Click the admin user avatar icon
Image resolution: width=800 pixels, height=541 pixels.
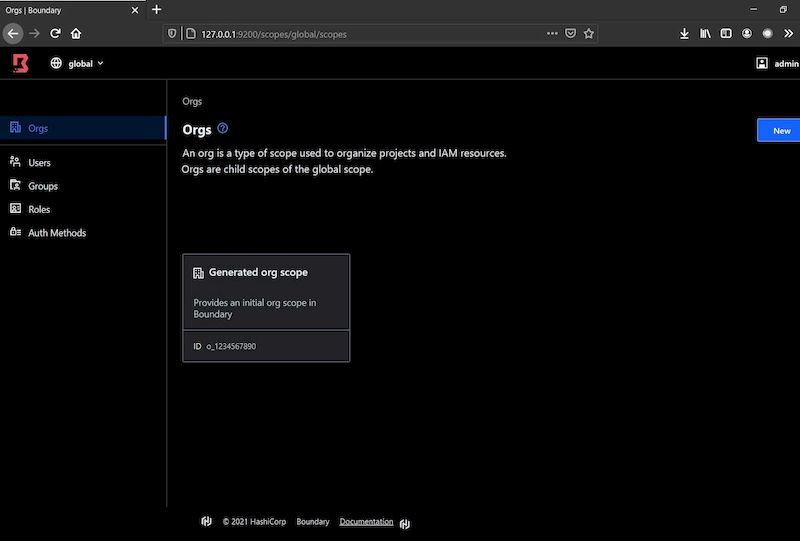762,63
